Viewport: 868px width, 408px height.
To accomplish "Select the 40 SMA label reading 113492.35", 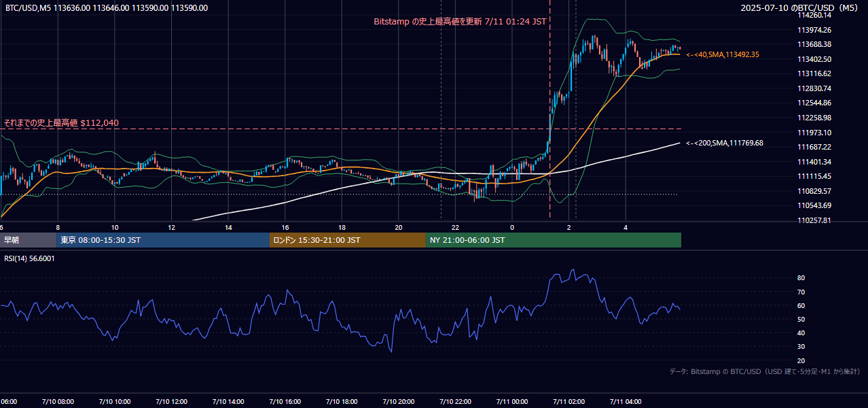I will pyautogui.click(x=723, y=54).
